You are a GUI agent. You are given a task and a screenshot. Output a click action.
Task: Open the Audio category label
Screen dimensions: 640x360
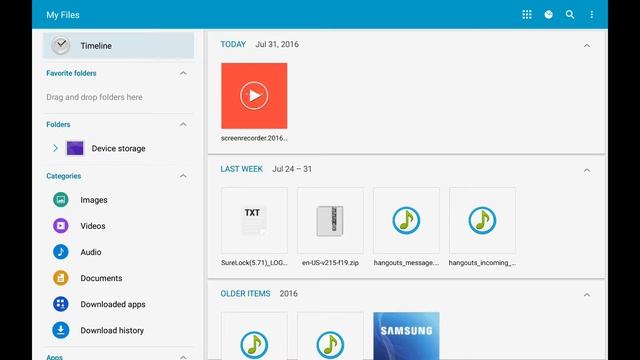pos(91,252)
